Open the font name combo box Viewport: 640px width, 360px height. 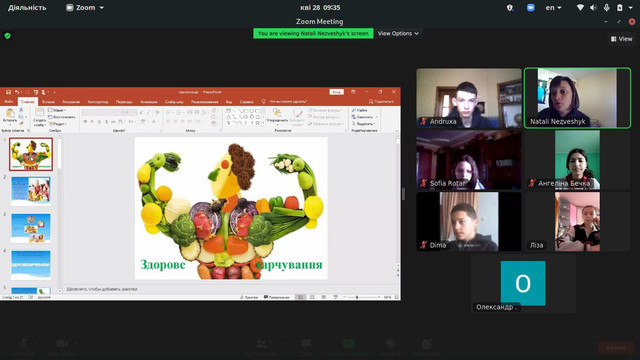click(102, 112)
